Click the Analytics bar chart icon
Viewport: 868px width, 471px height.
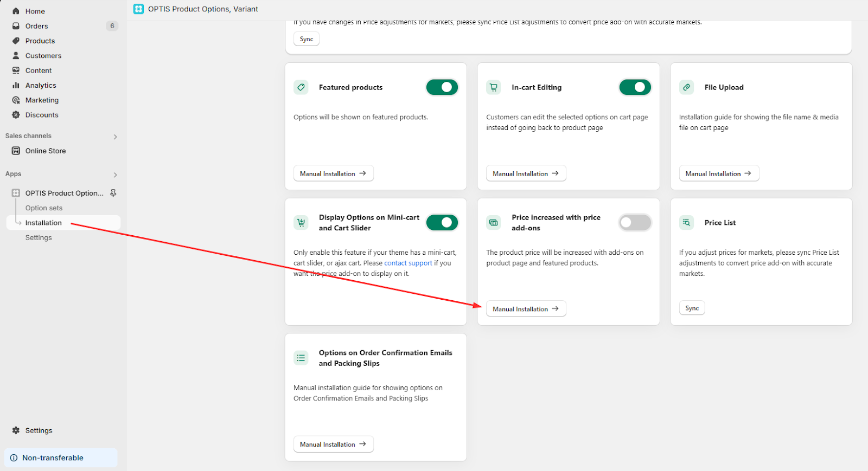click(x=16, y=85)
